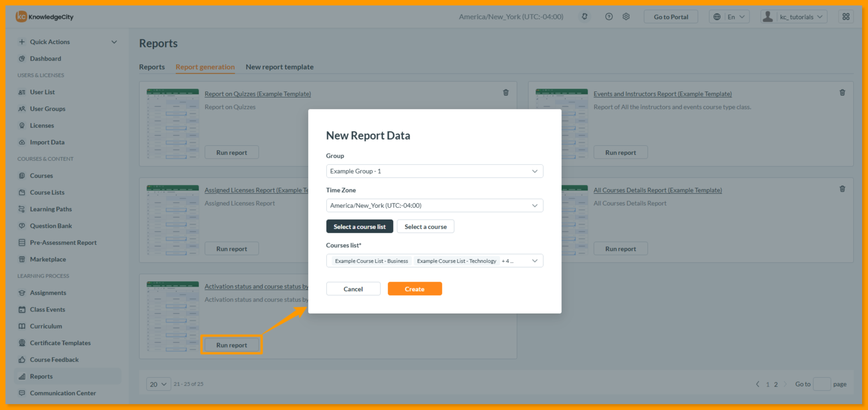Screen dimensions: 868x410
Task: Cancel the New Report Data dialog
Action: (x=353, y=289)
